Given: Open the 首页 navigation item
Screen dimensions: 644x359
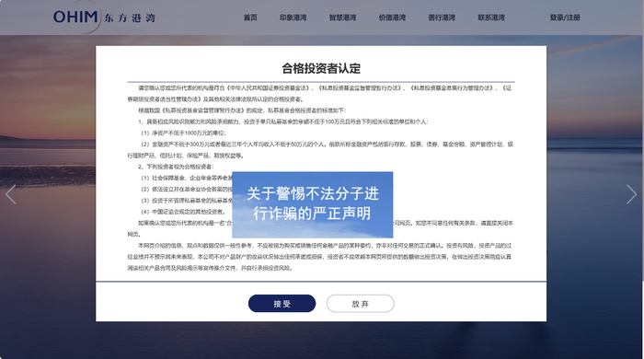Looking at the screenshot, I should click(250, 17).
